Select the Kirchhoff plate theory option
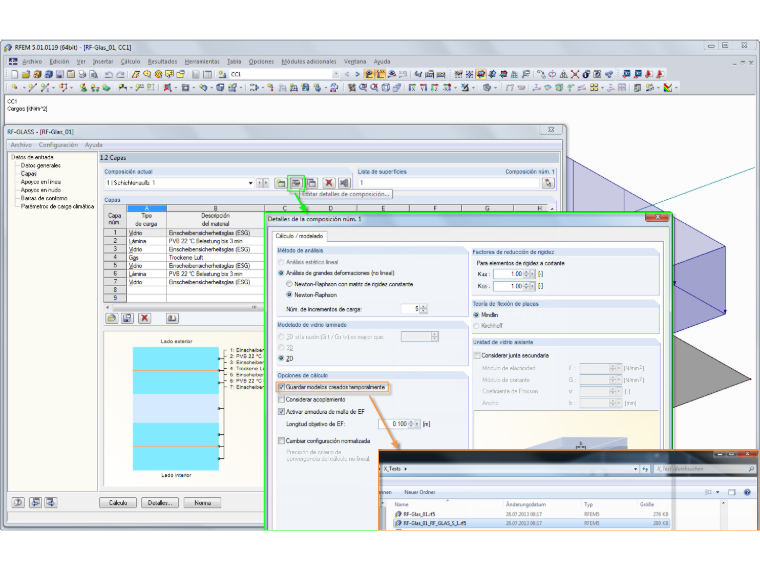 (x=476, y=326)
